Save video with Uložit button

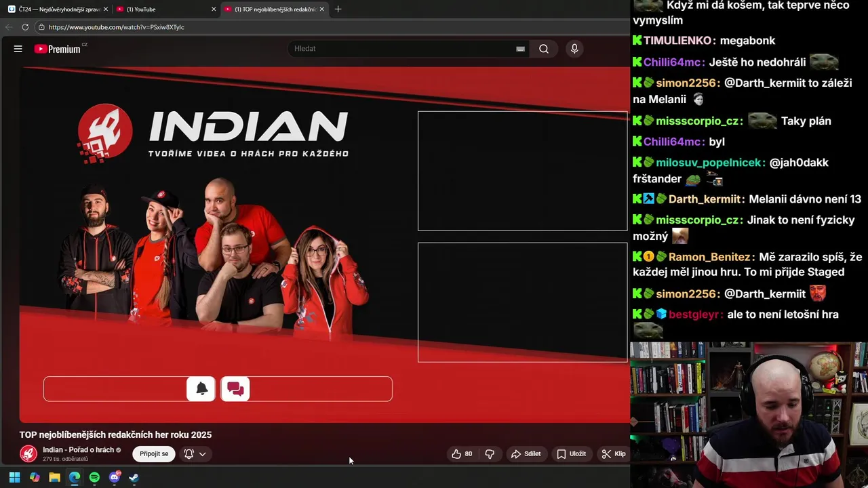(572, 454)
